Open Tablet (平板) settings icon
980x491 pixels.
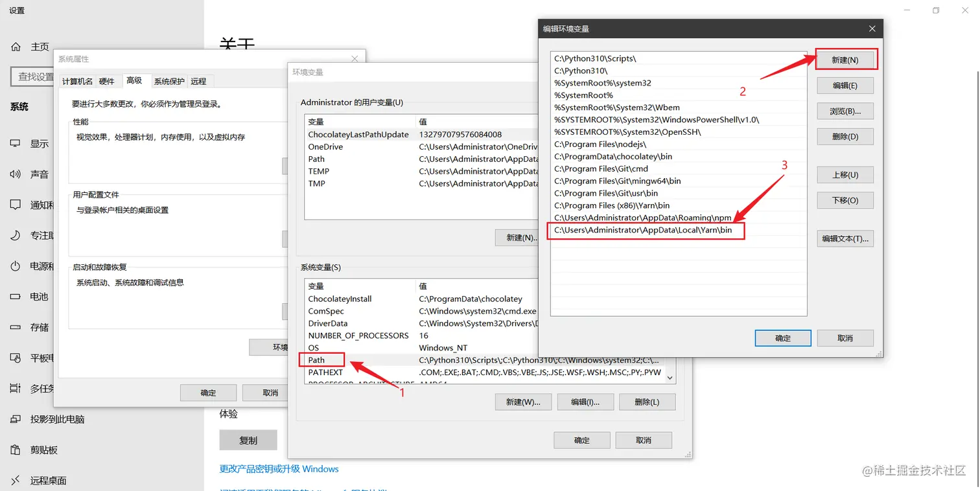point(16,358)
